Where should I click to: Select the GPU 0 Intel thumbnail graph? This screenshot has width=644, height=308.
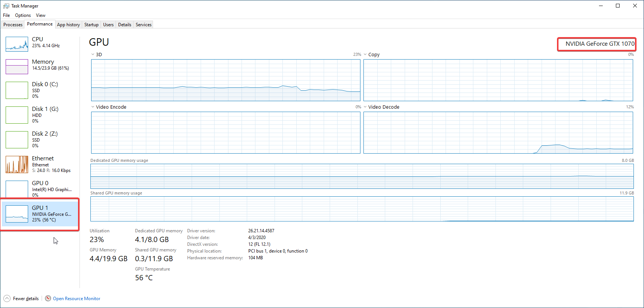point(17,189)
